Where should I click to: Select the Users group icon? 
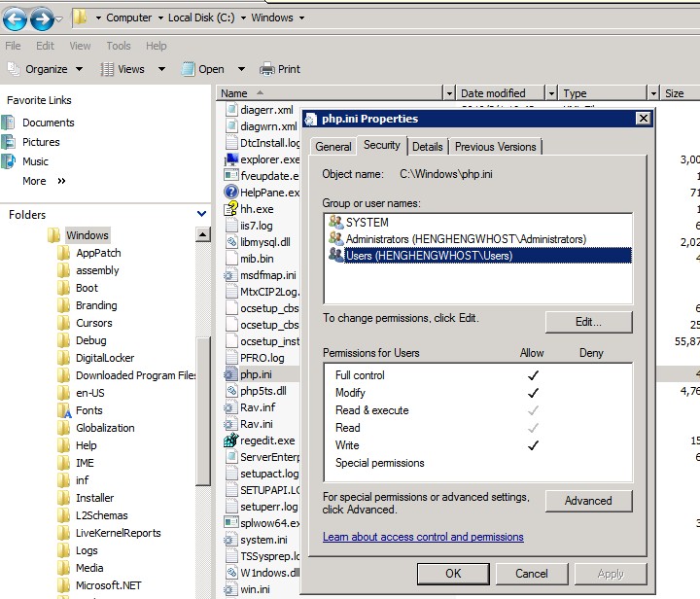pyautogui.click(x=335, y=255)
